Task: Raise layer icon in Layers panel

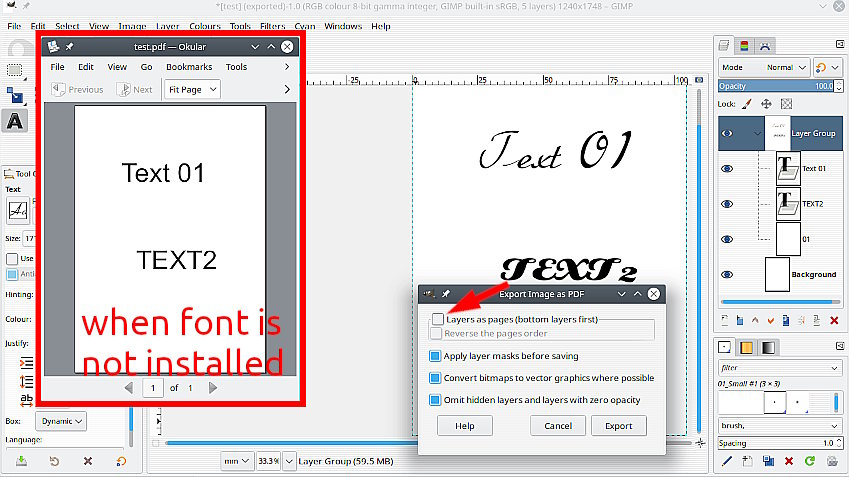Action: (755, 321)
